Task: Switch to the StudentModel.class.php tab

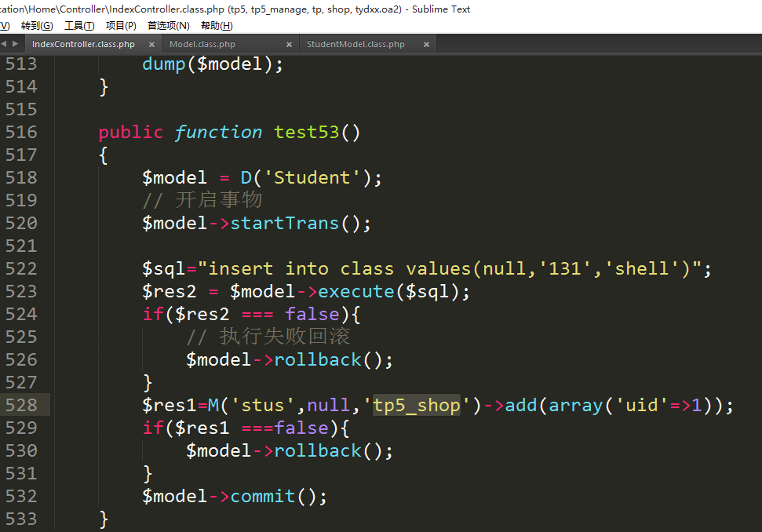Action: [x=355, y=45]
